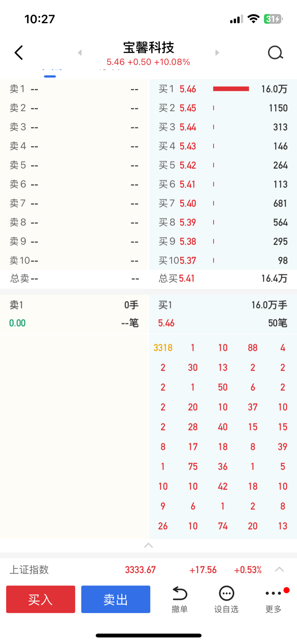Tap the 上证指数 index label
This screenshot has height=644, width=297.
[29, 570]
